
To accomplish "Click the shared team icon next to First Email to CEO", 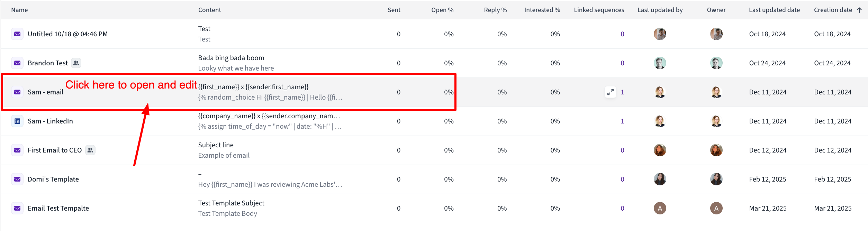I will pos(90,150).
